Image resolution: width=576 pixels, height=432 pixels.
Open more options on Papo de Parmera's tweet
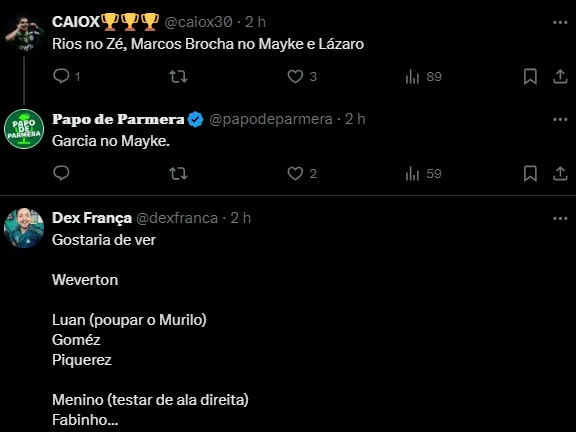(x=560, y=119)
